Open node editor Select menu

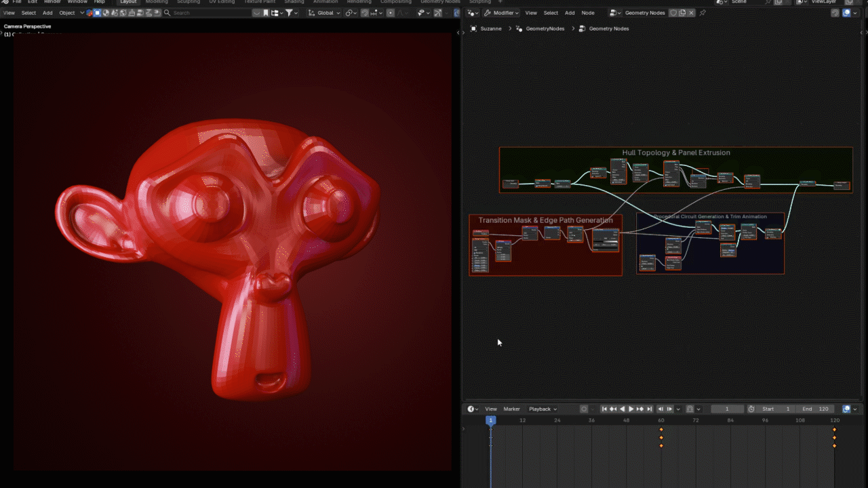[551, 13]
